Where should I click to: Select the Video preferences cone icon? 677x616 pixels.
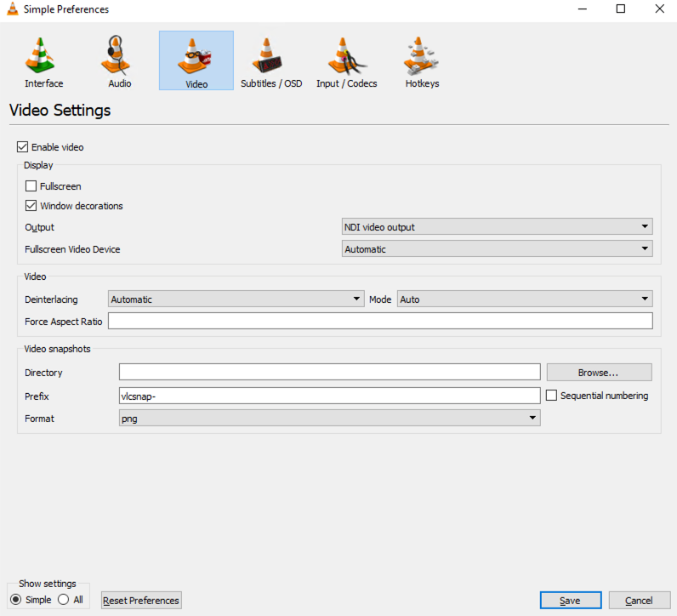[x=196, y=56]
